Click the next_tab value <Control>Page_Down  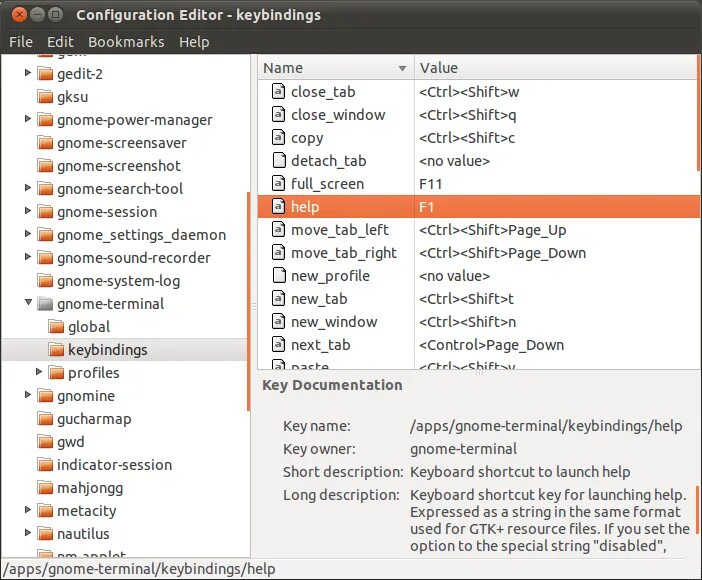pyautogui.click(x=491, y=345)
